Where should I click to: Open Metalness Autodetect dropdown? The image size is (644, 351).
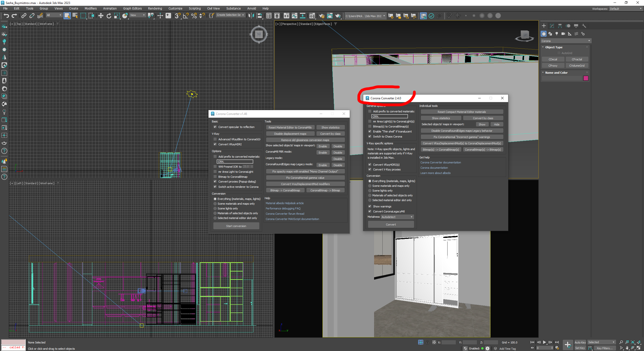(x=397, y=217)
